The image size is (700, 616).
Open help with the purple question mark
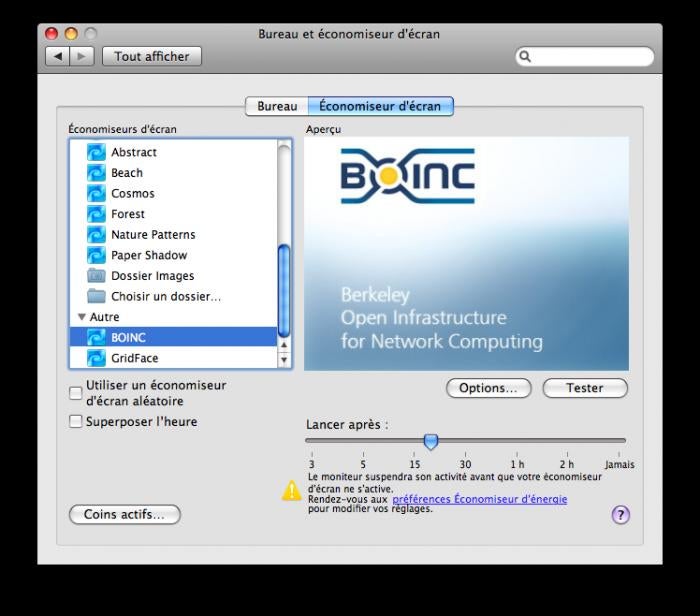[620, 515]
